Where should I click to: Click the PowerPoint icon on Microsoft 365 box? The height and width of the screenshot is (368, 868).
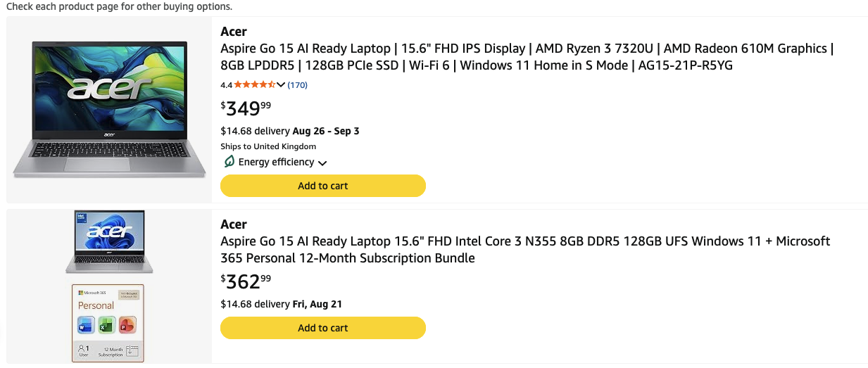tap(128, 324)
